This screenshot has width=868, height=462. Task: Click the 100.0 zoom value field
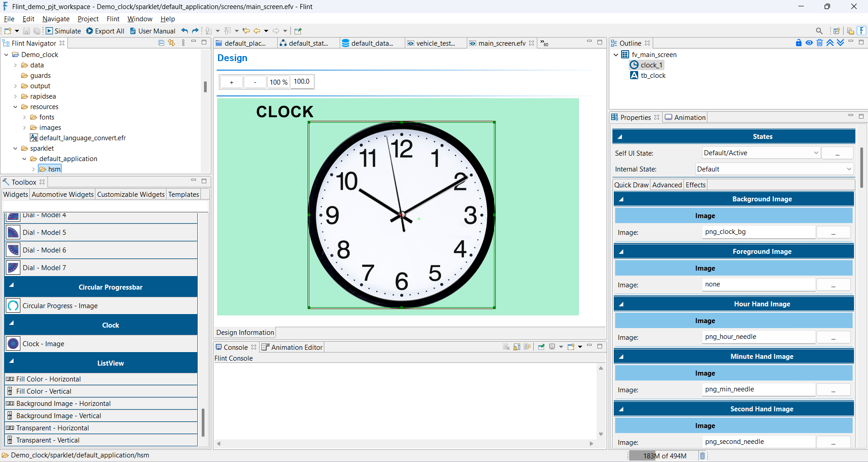301,81
